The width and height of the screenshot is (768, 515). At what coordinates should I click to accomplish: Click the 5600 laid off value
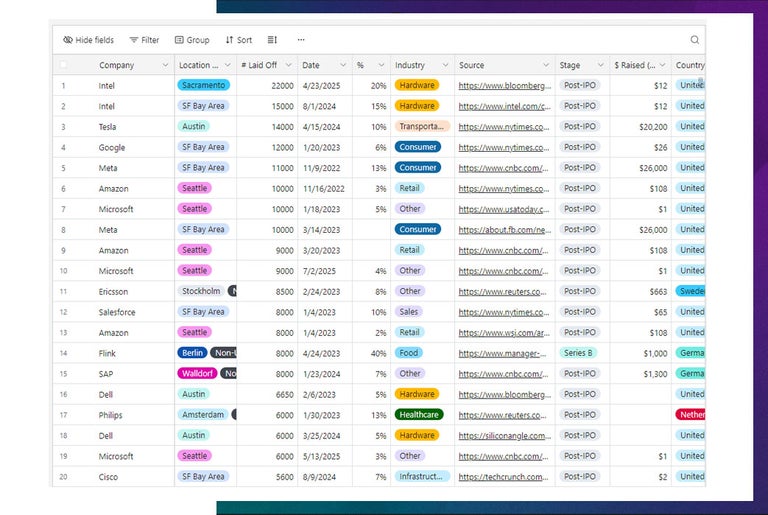(x=285, y=476)
